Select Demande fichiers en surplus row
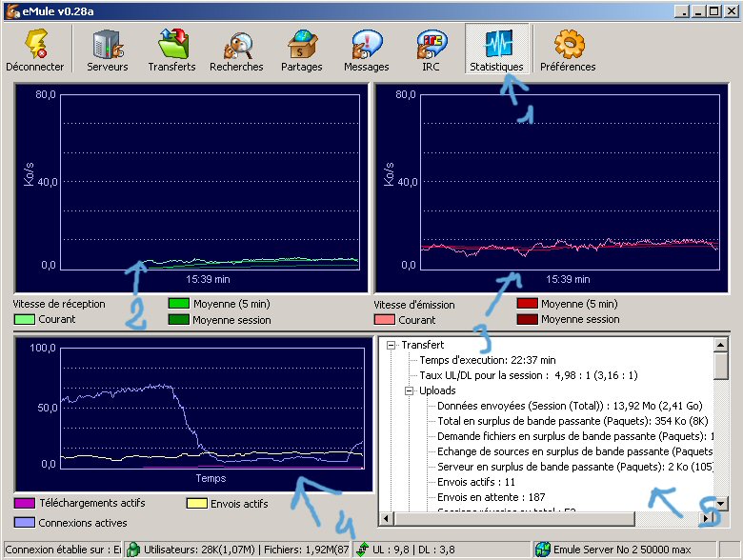Viewport: 743px width, 560px height. tap(574, 436)
